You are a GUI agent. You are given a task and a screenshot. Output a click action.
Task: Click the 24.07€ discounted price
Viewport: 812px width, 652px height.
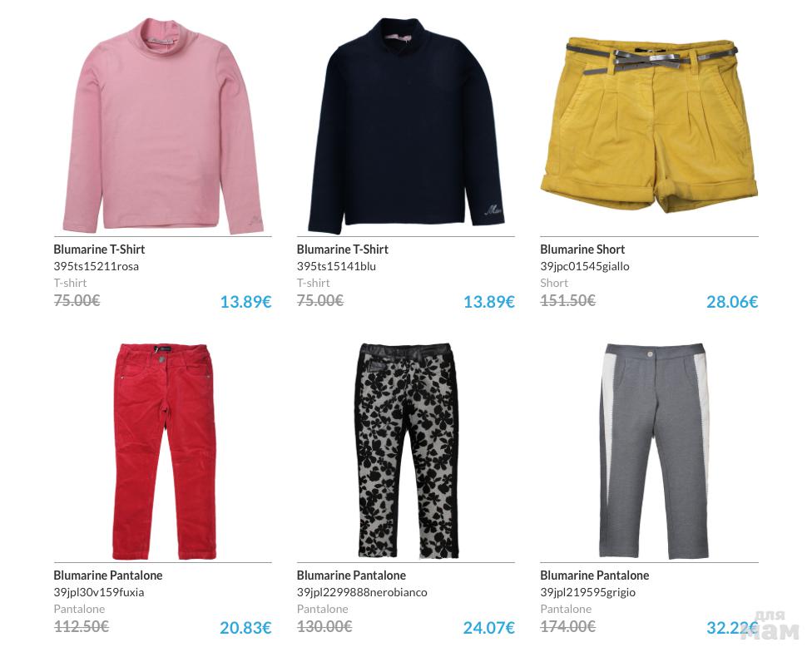pos(489,628)
